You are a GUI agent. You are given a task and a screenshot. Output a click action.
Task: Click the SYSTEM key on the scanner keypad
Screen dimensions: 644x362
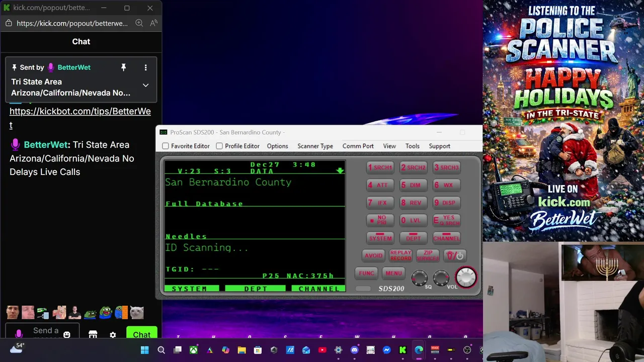(380, 238)
